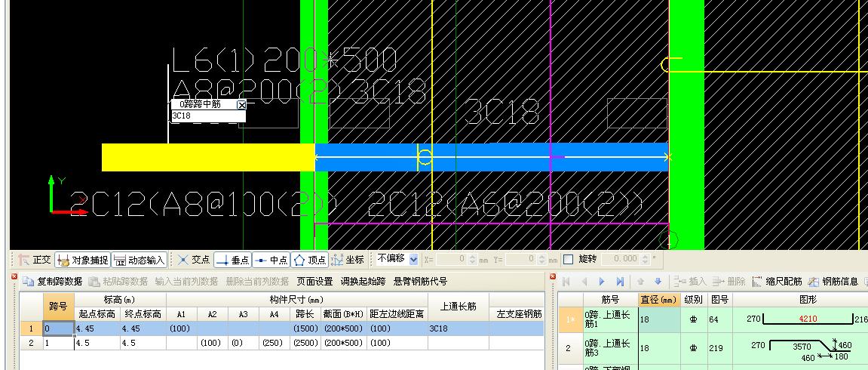Click red 4210 length in diagram
Viewport: 868px width, 370px height.
[x=808, y=319]
